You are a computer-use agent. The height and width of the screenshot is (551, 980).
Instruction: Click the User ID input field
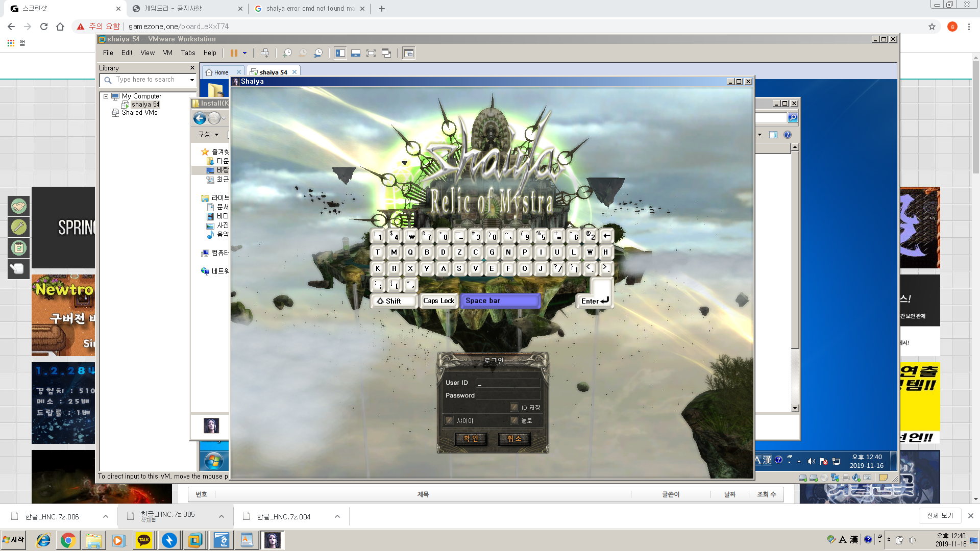[507, 383]
